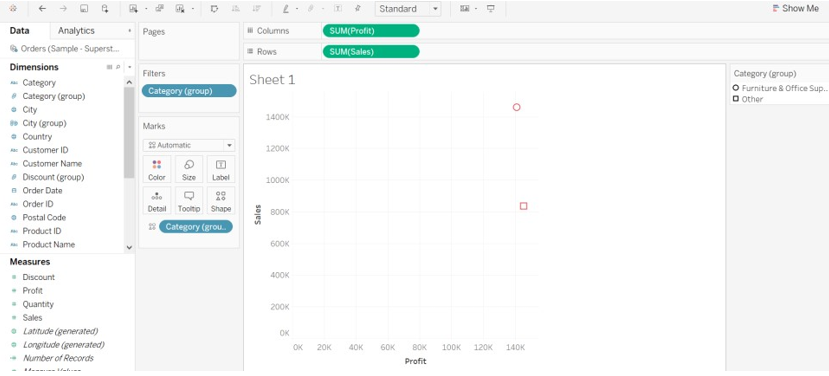Click the Orders data source icon

pyautogui.click(x=14, y=49)
